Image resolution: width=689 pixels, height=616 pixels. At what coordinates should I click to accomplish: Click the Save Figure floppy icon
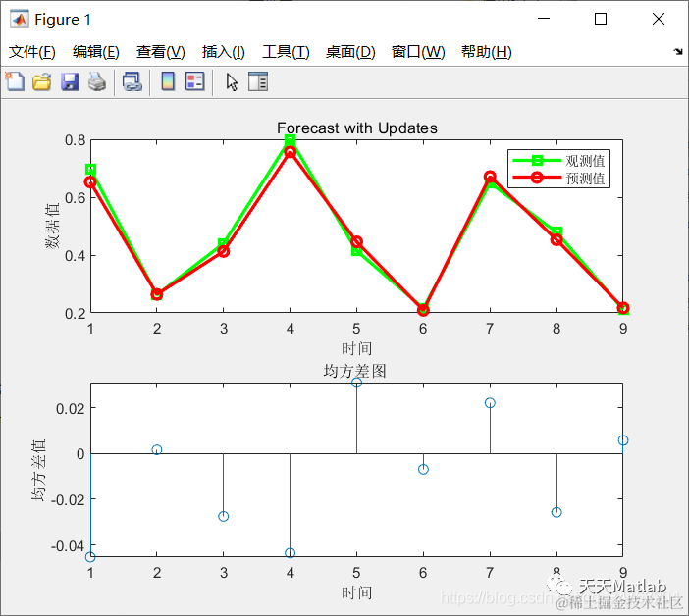pyautogui.click(x=70, y=82)
